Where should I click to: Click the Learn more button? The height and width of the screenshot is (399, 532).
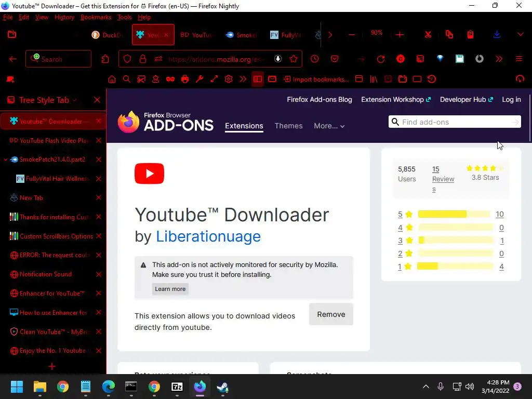[170, 289]
